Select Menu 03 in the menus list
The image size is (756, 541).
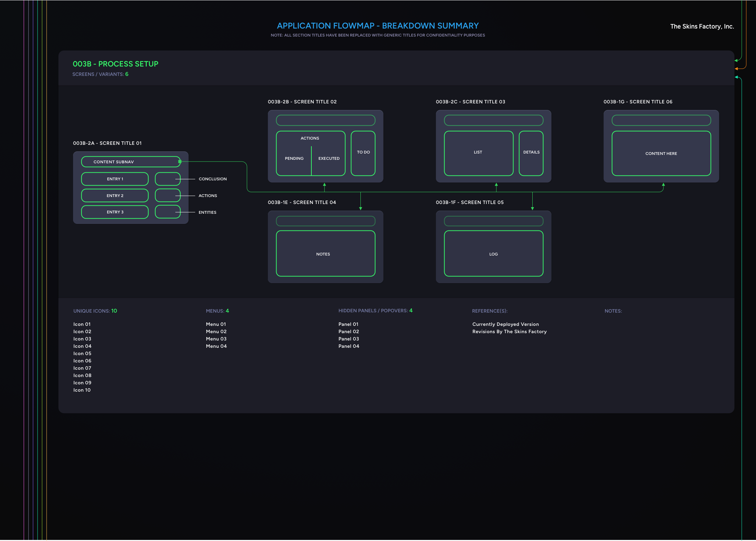click(216, 339)
